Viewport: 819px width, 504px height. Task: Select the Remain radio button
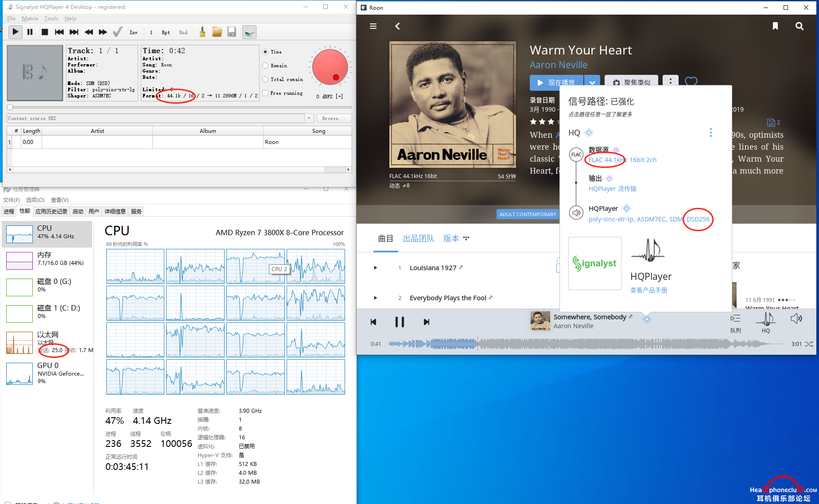pos(265,66)
